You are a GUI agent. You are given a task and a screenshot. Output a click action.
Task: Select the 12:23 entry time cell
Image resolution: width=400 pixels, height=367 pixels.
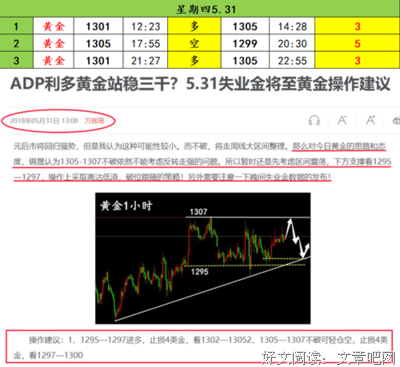point(145,26)
